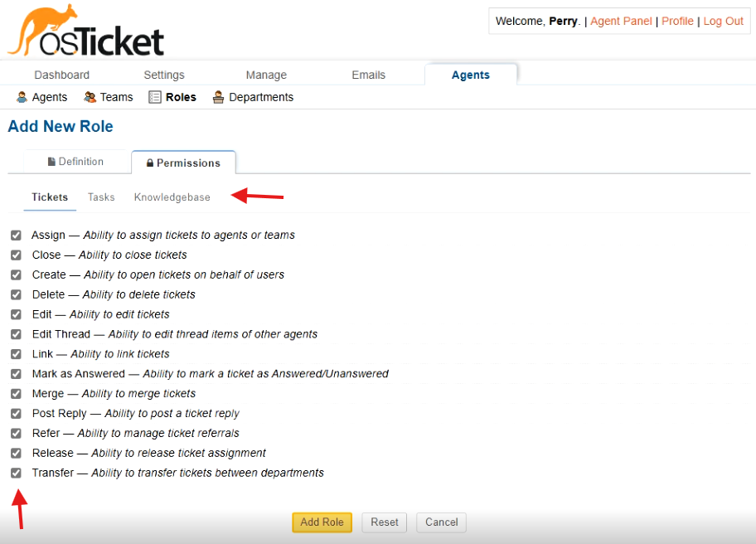Click the Definition tab document icon
Viewport: 756px width, 544px height.
51,162
